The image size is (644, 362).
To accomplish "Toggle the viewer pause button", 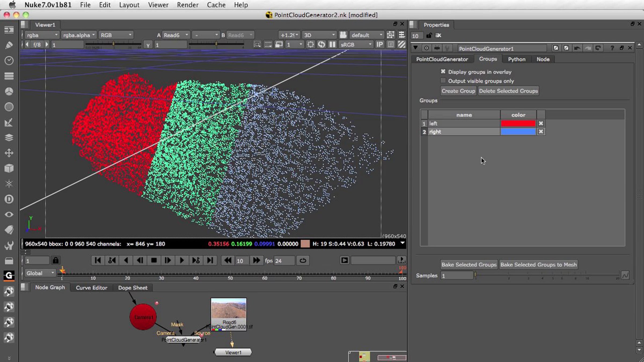I will tap(332, 45).
